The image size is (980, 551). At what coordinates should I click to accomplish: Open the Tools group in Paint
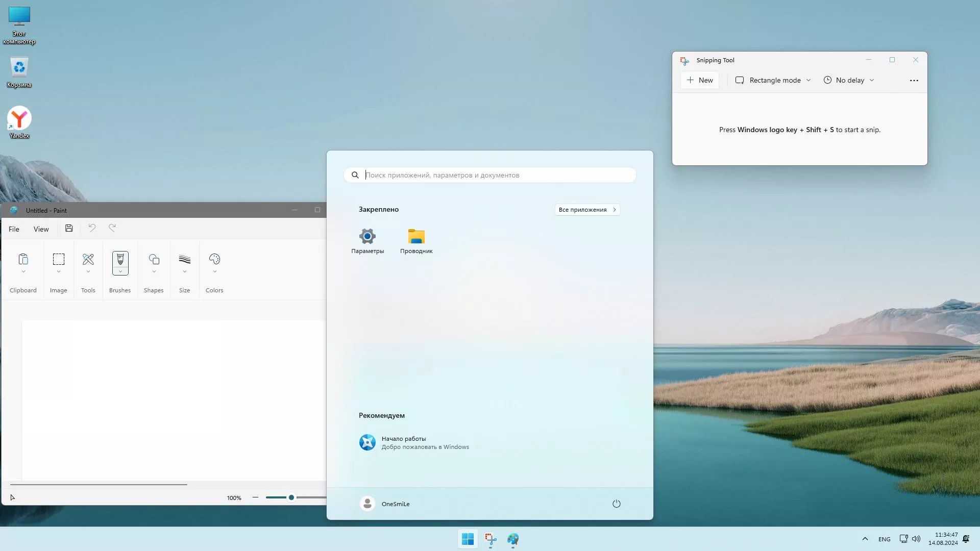pos(88,260)
